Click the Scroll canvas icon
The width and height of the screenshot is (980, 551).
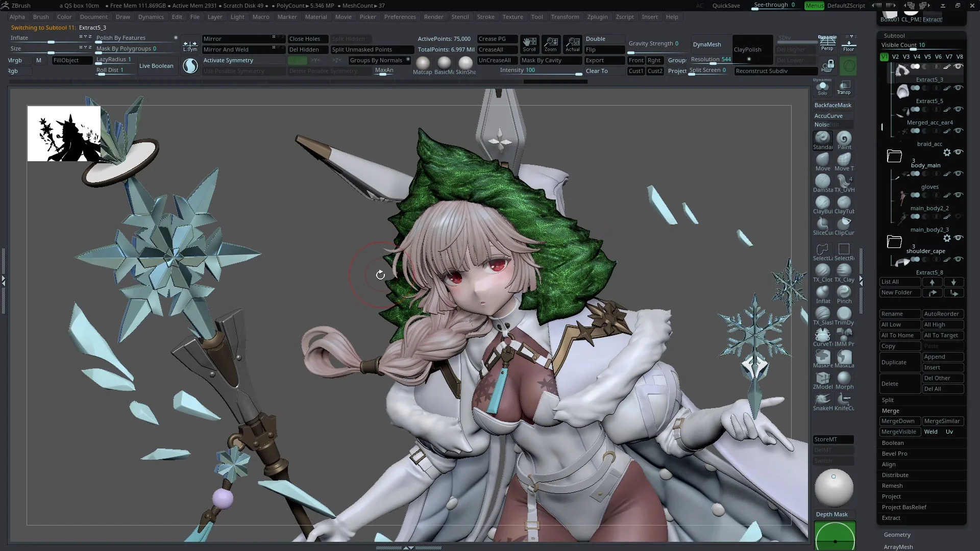(529, 44)
